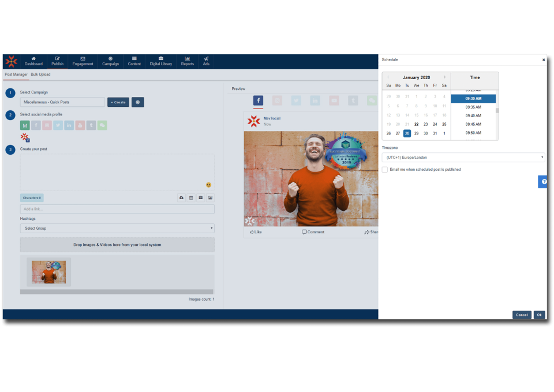This screenshot has width=554, height=392.
Task: Show the Twitter preview tab
Action: (x=296, y=100)
